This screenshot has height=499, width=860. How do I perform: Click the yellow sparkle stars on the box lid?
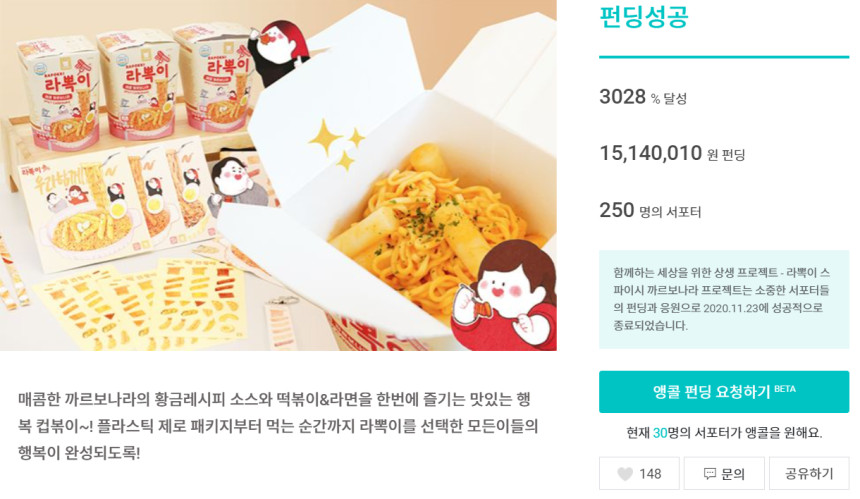(337, 144)
